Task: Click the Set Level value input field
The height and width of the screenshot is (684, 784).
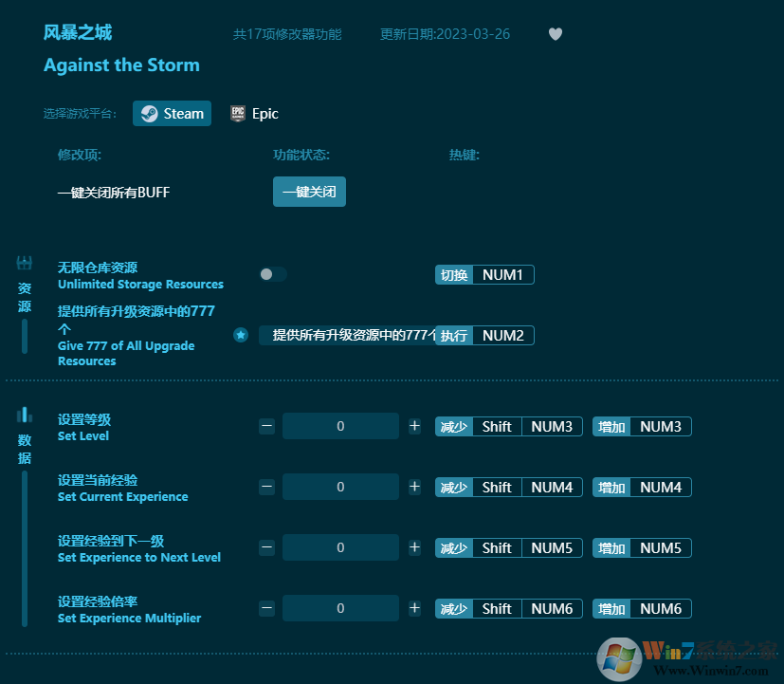Action: [x=340, y=426]
